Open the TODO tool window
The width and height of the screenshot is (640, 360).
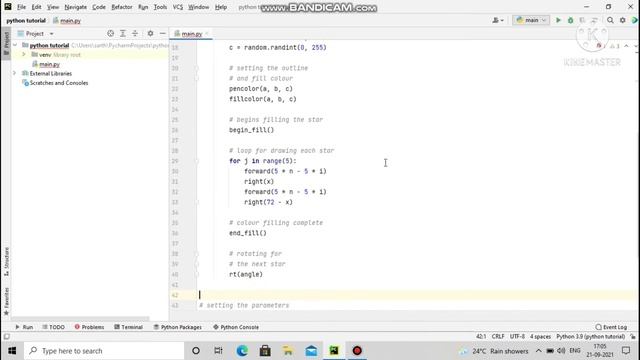click(53, 327)
